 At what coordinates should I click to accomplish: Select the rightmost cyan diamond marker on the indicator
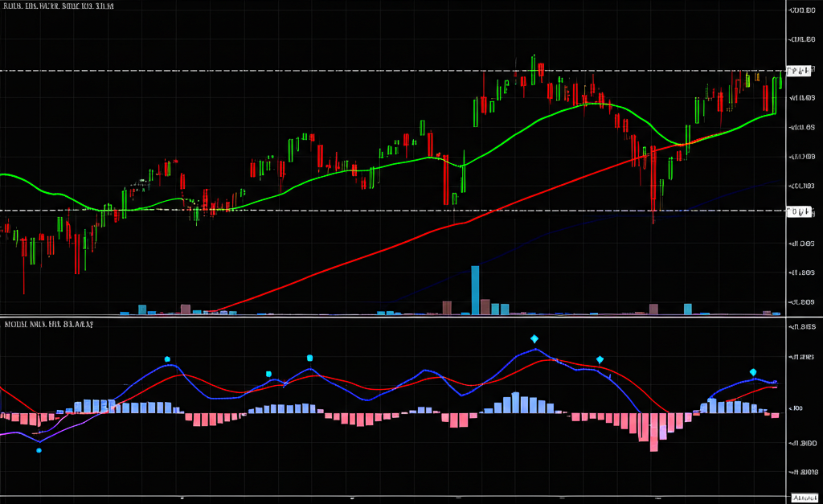(753, 371)
